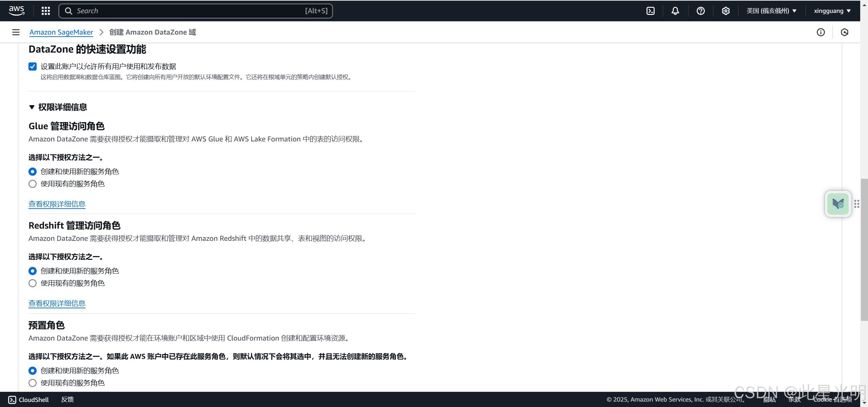Click the green floating assistant widget

(x=837, y=204)
